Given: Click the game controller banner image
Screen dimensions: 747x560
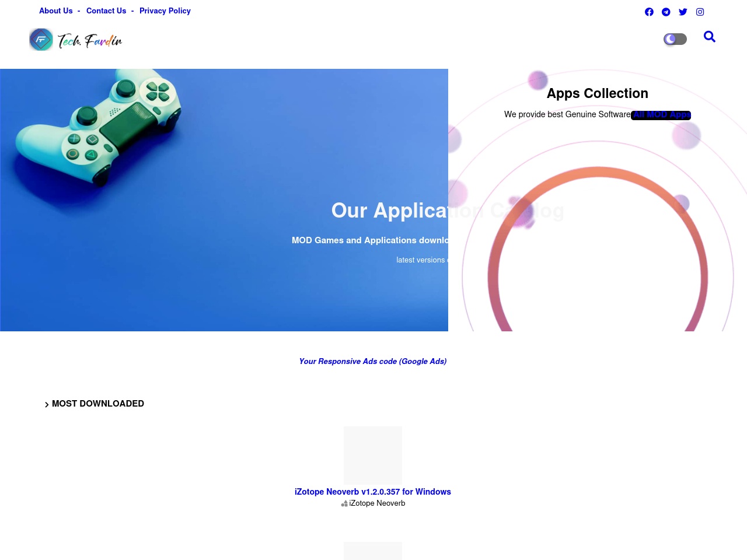Looking at the screenshot, I should point(224,200).
